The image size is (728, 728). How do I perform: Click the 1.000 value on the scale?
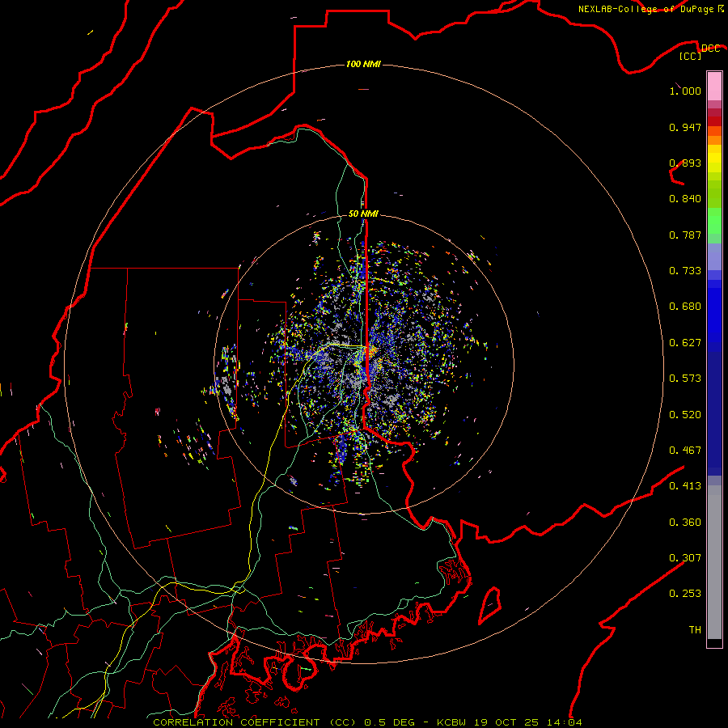click(685, 91)
